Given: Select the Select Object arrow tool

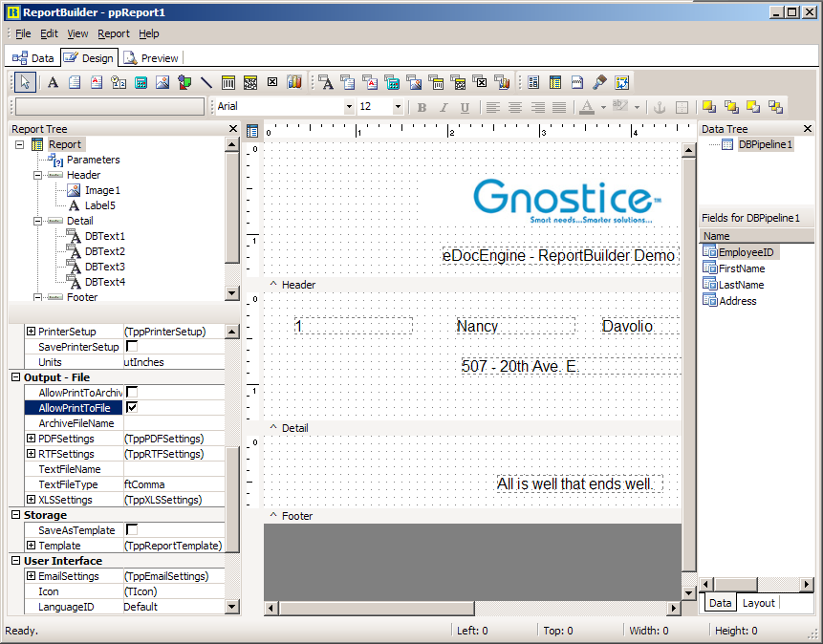Looking at the screenshot, I should [x=25, y=82].
